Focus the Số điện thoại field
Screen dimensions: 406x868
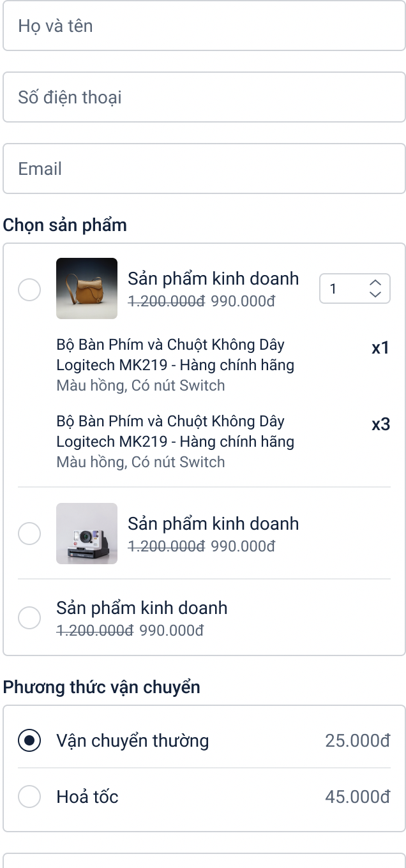coord(204,98)
